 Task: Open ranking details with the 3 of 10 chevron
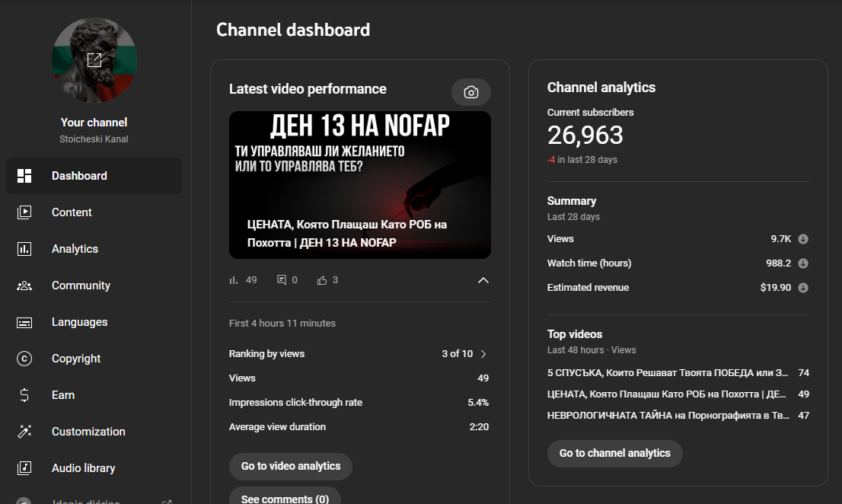[x=483, y=354]
